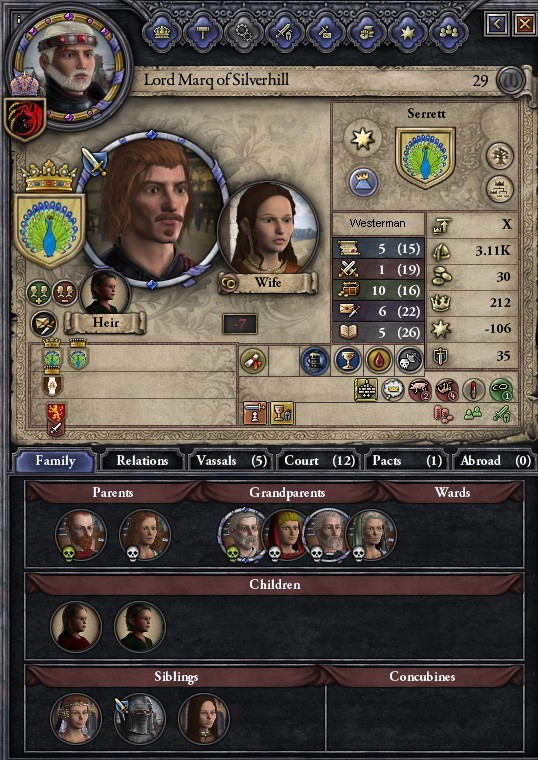
Task: Go back with the left arrow button
Action: [496, 24]
